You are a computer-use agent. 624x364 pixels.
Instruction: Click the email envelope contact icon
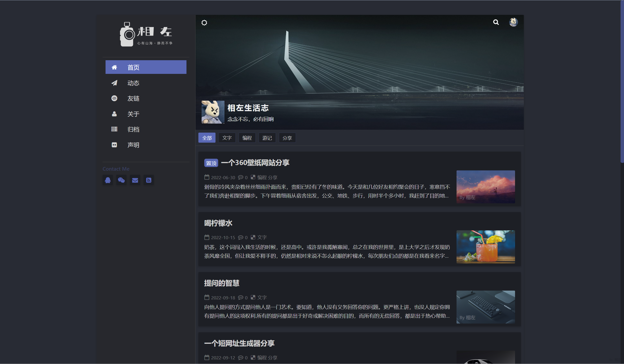tap(135, 180)
